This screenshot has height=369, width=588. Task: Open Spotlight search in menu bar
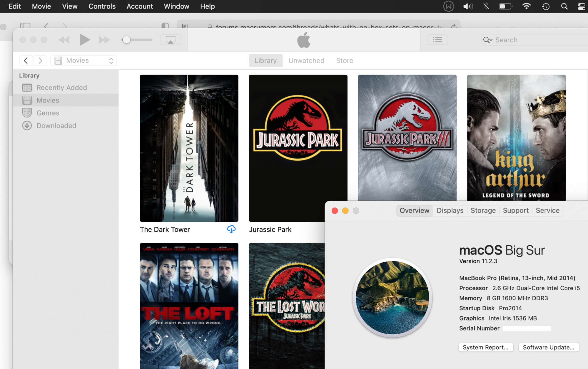point(564,6)
